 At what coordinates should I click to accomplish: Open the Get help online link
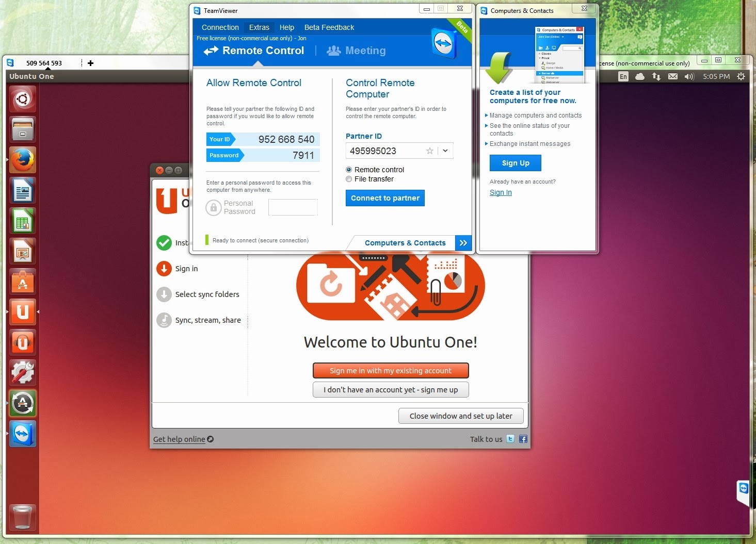(183, 439)
